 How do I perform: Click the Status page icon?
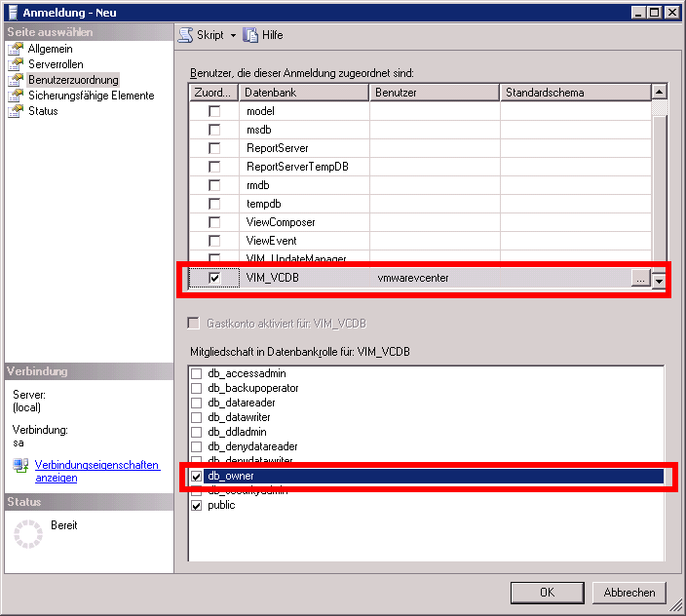click(16, 111)
